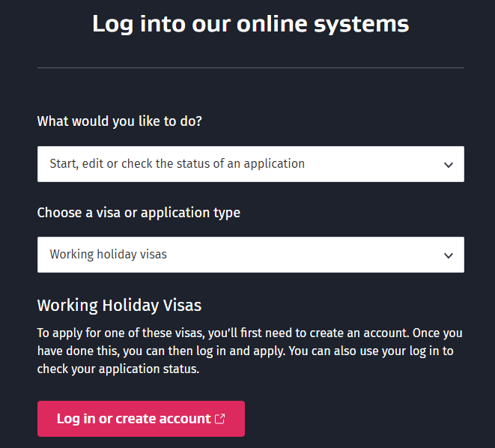Click the text "check your application status"

pyautogui.click(x=118, y=369)
